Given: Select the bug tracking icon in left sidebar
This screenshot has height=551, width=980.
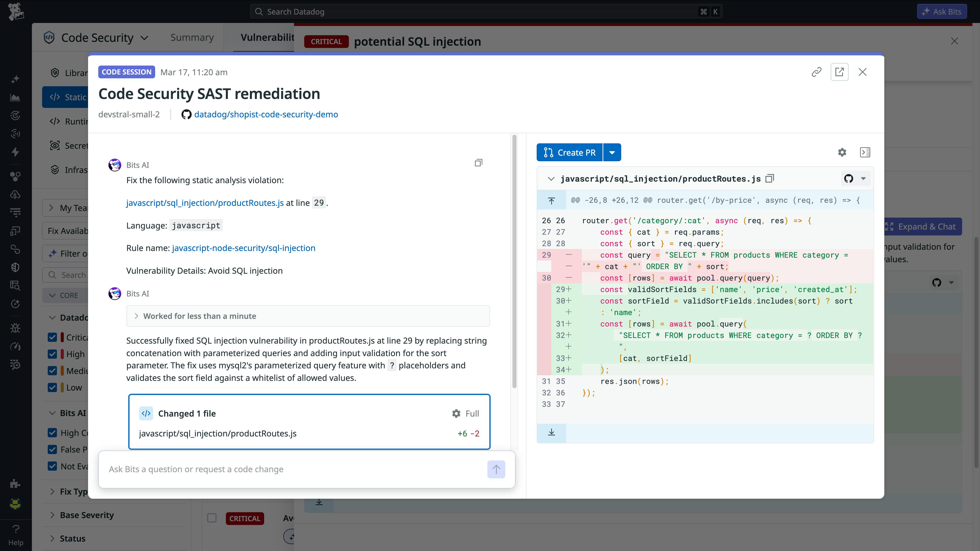Looking at the screenshot, I should [15, 328].
